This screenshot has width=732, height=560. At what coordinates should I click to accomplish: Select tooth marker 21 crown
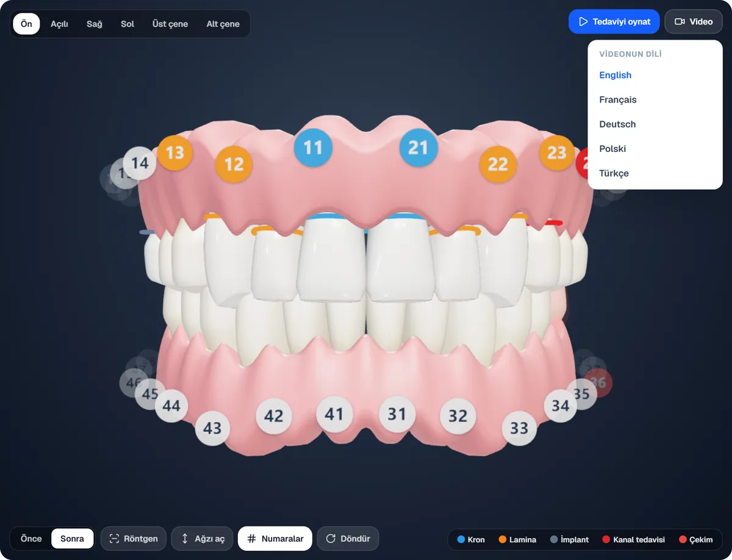point(418,148)
